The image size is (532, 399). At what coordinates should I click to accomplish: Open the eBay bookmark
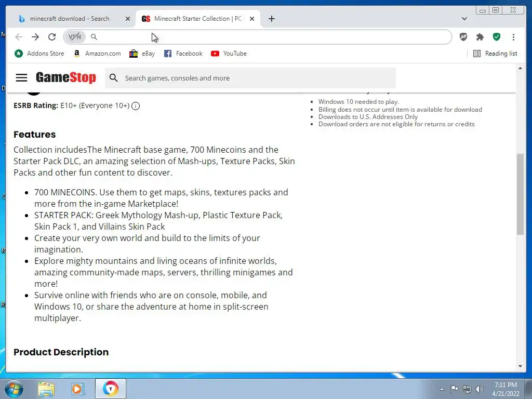pyautogui.click(x=142, y=54)
